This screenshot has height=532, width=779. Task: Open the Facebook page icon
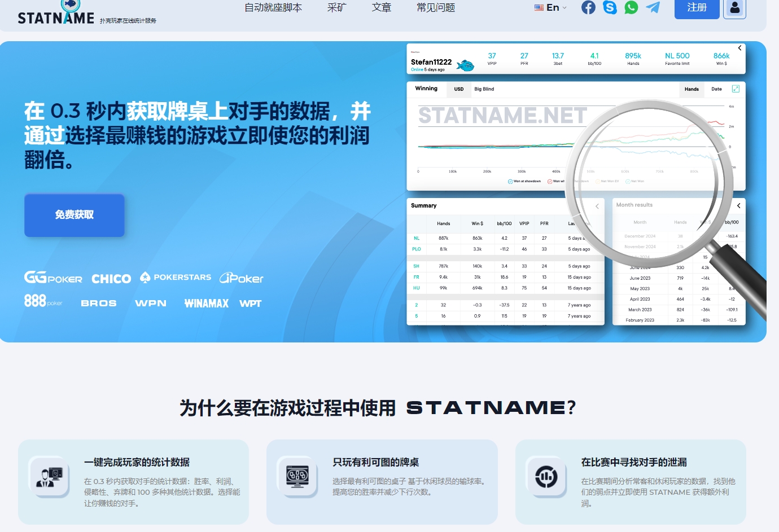click(588, 7)
